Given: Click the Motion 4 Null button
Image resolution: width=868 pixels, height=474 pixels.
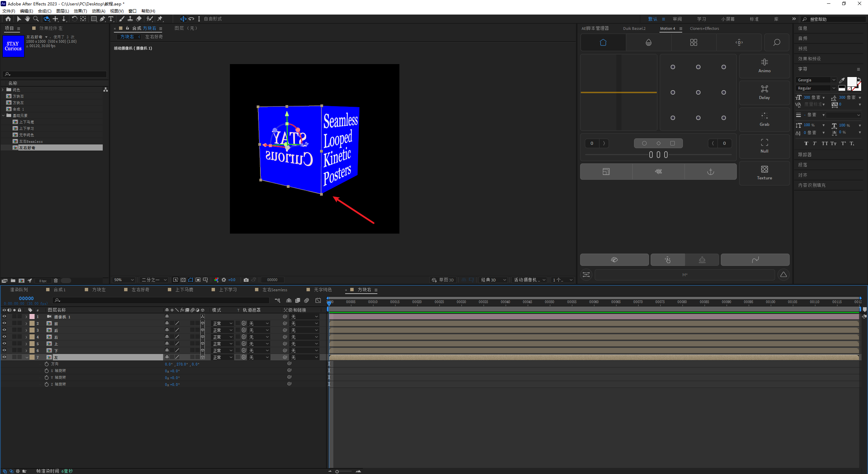Looking at the screenshot, I should [x=764, y=146].
